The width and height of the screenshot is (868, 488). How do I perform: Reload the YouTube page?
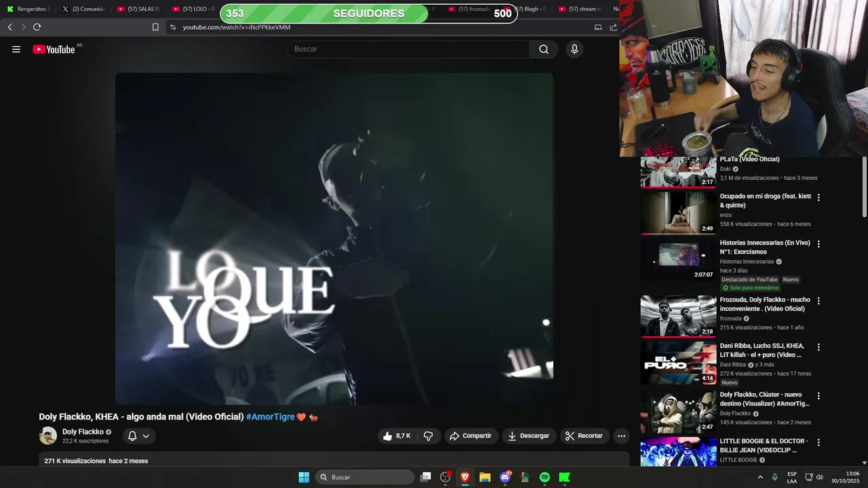(37, 27)
